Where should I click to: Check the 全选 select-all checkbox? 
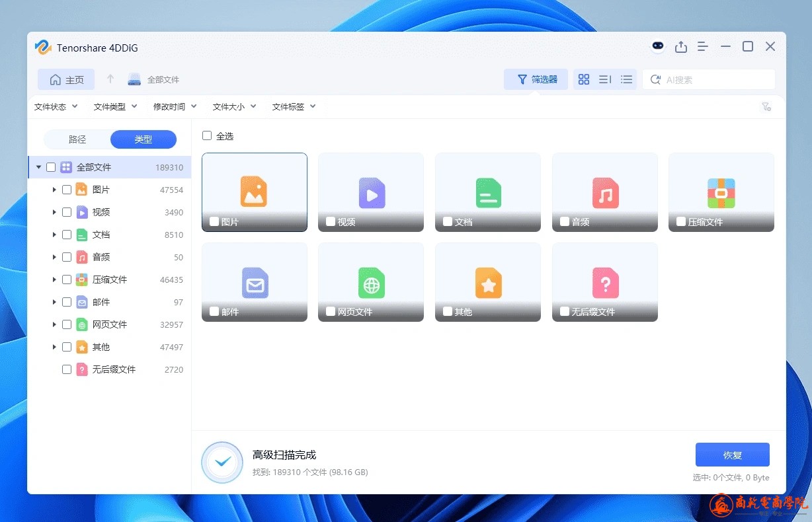tap(207, 135)
